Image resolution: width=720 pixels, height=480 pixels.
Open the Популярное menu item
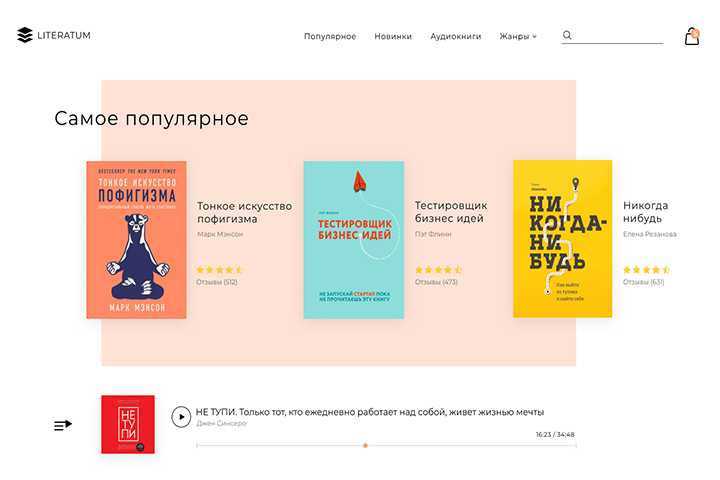point(330,36)
